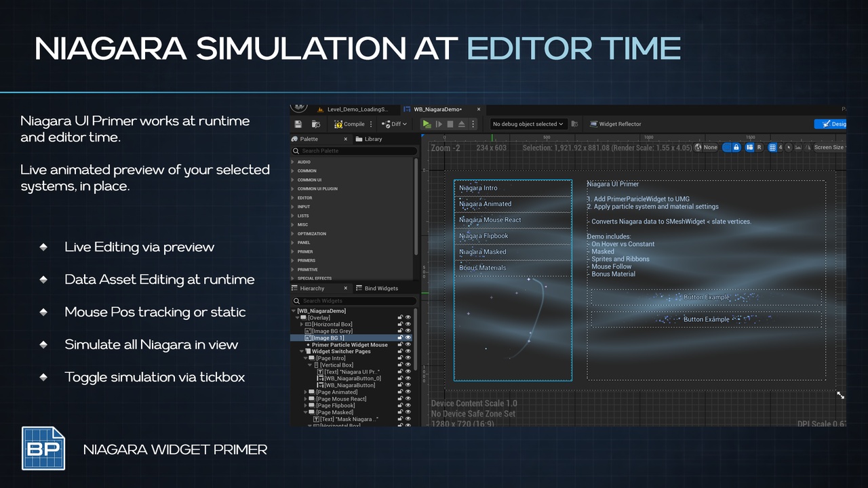This screenshot has width=868, height=488.
Task: Click Browse to asset in content browser icon
Action: [x=316, y=124]
